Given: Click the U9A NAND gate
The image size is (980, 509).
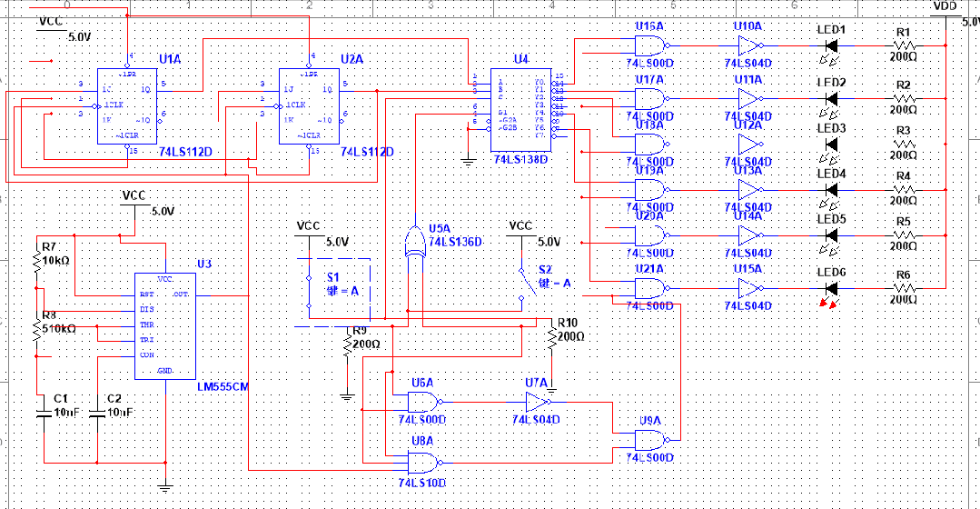Looking at the screenshot, I should pos(650,440).
